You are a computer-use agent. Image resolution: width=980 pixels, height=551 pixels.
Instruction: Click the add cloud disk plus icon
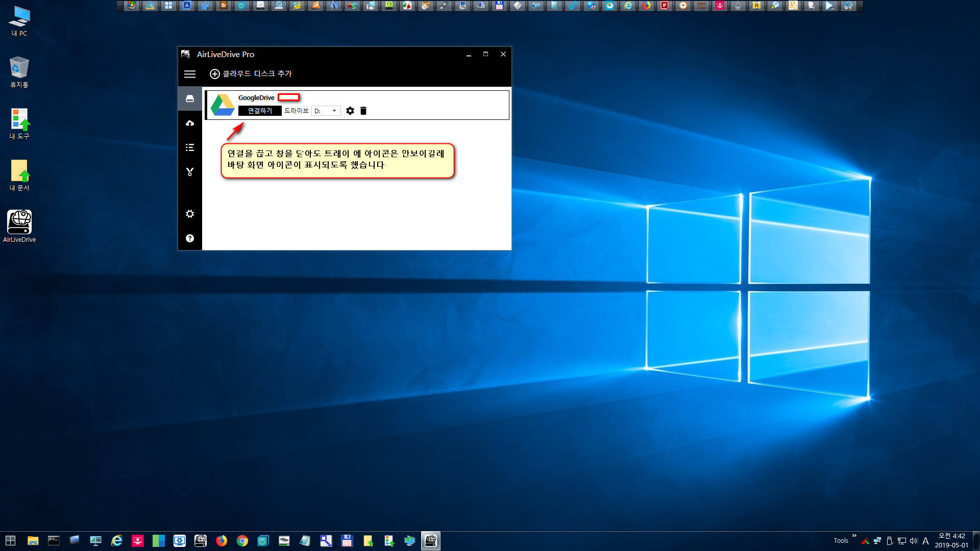click(215, 74)
